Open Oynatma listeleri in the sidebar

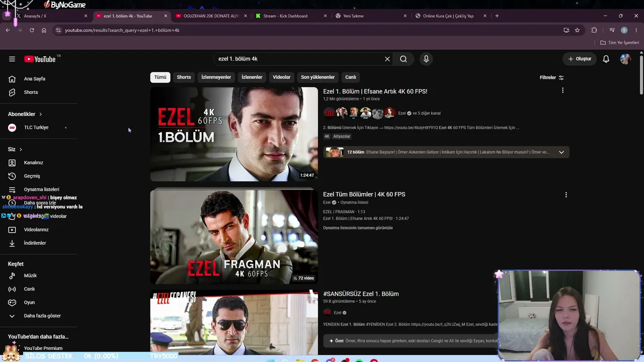coord(41,190)
